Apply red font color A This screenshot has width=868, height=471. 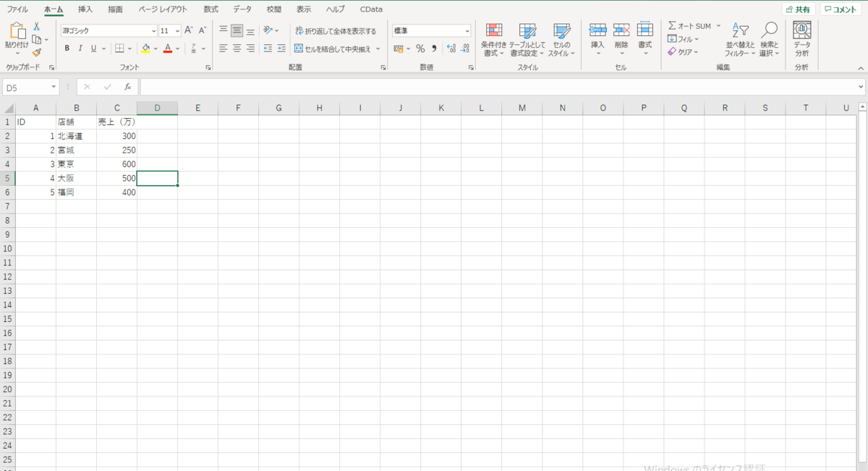pos(168,48)
